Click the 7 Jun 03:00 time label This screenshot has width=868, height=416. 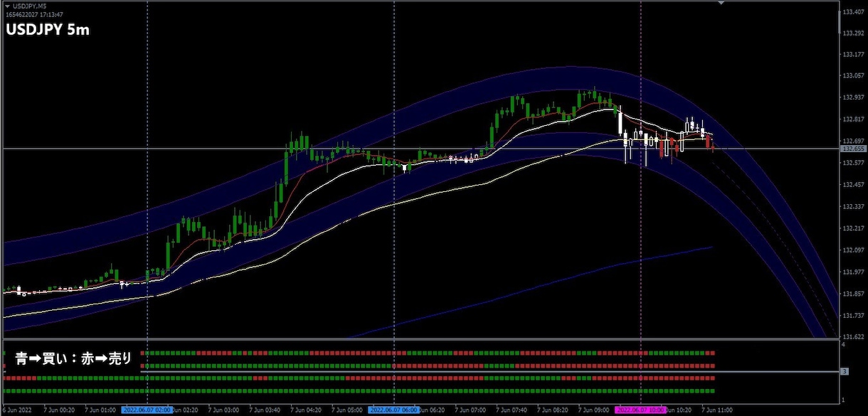(x=223, y=410)
